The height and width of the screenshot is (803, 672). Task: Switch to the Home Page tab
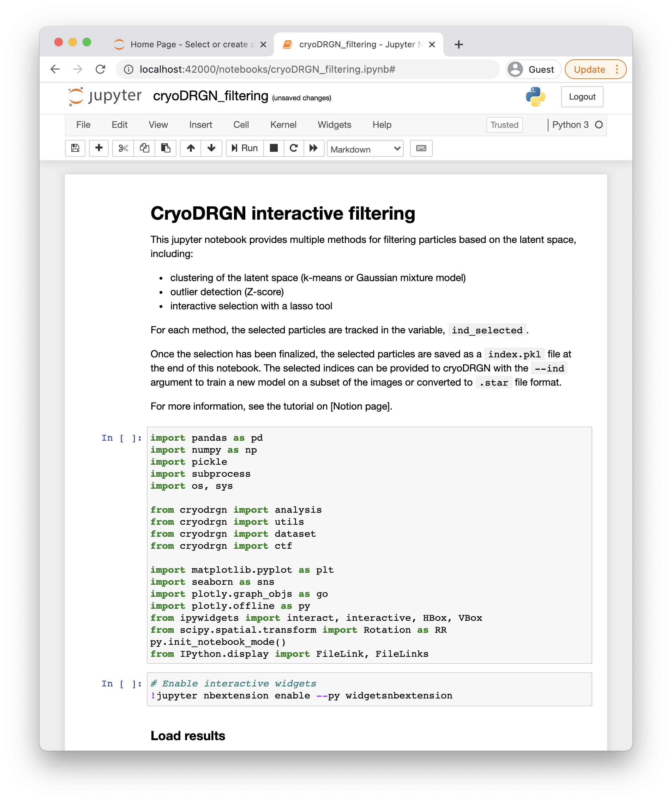point(189,44)
